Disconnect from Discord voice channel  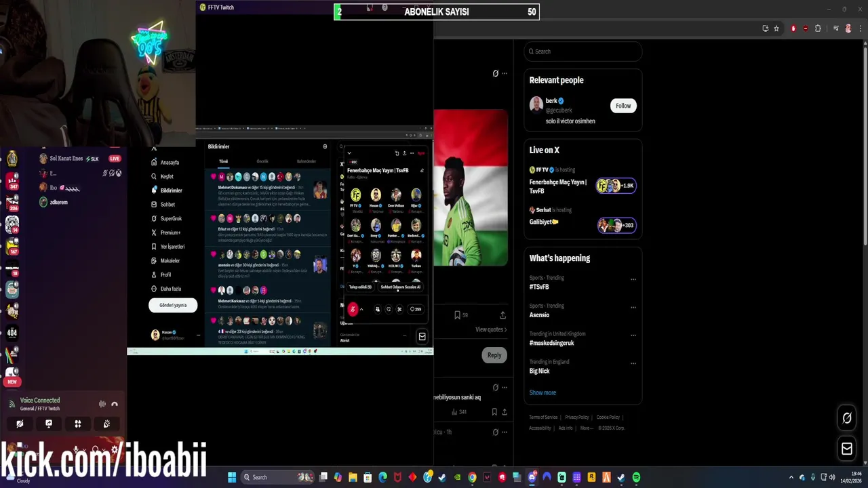[x=114, y=404]
